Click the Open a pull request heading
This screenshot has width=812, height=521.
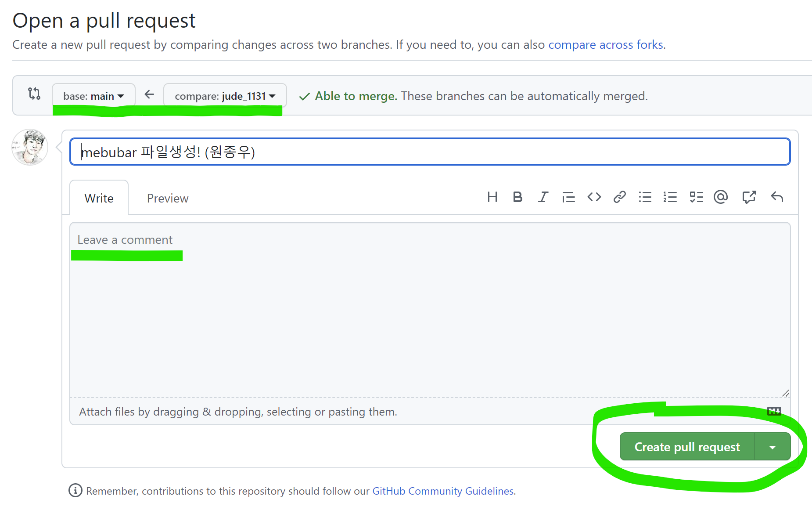coord(104,21)
